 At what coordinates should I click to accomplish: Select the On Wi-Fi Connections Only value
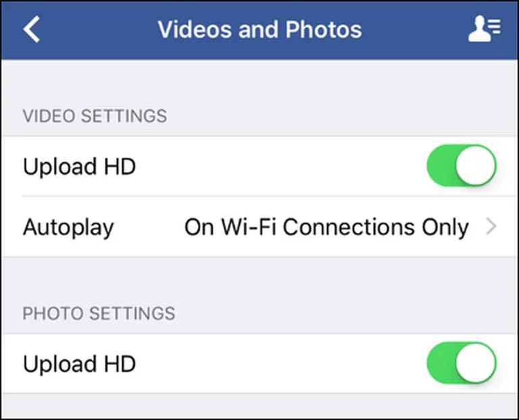tap(326, 228)
